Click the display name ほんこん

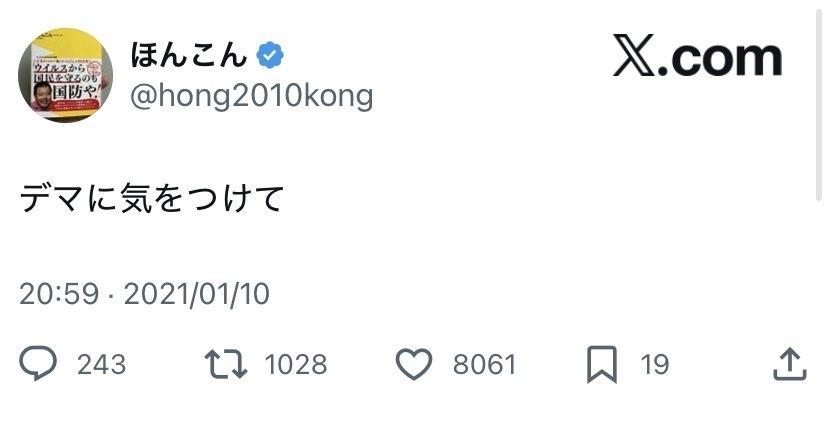(x=189, y=54)
